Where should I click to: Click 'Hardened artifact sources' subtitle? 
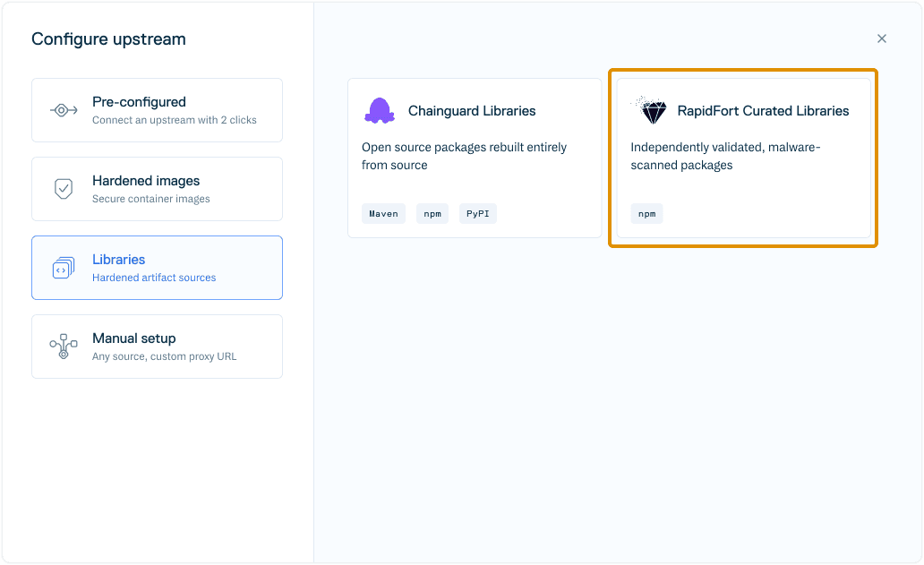point(154,278)
